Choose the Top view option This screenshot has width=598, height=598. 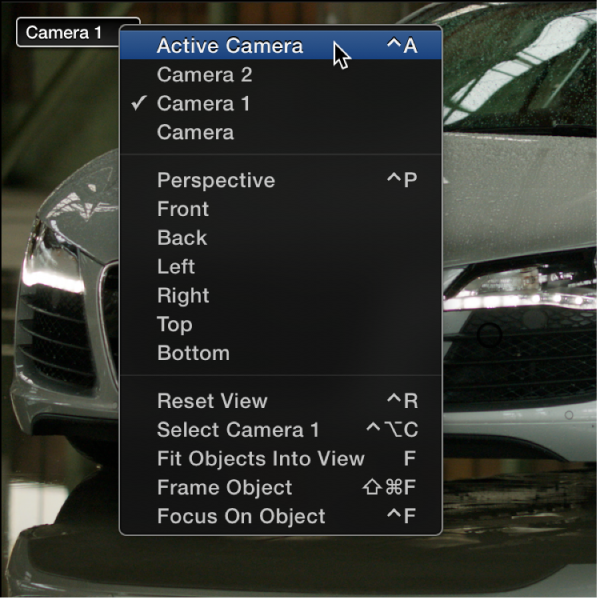point(281,324)
